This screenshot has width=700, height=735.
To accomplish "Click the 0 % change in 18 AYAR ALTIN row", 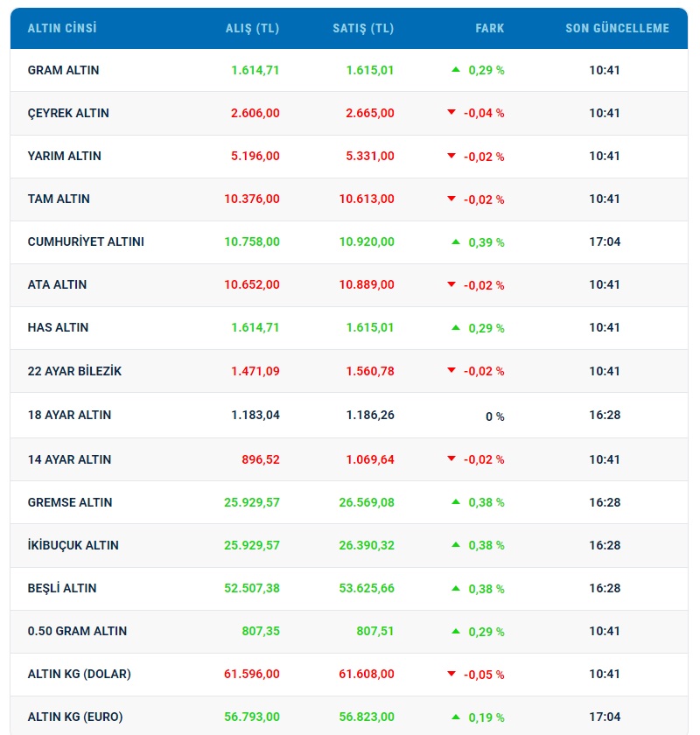I will [x=494, y=416].
